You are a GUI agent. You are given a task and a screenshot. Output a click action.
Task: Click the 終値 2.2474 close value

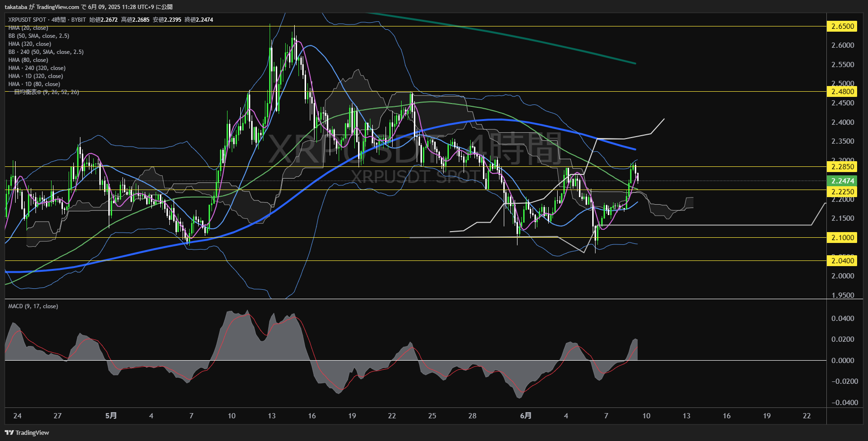(199, 20)
